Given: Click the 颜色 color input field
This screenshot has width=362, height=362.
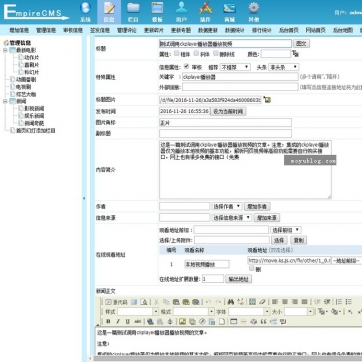Looking at the screenshot, I should (x=276, y=54).
